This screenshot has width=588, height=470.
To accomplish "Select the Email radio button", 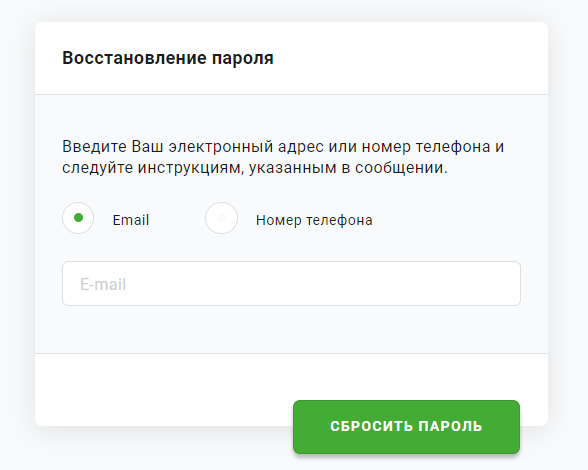I will [x=78, y=218].
